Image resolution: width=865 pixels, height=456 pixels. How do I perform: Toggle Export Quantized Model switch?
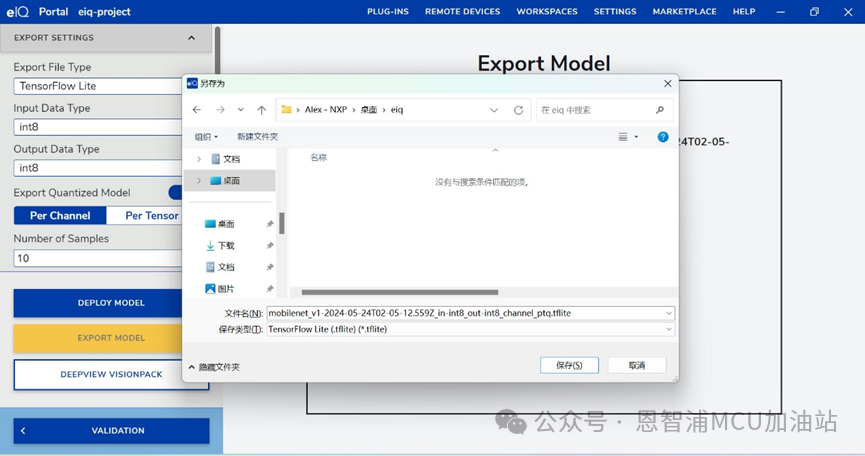point(175,192)
